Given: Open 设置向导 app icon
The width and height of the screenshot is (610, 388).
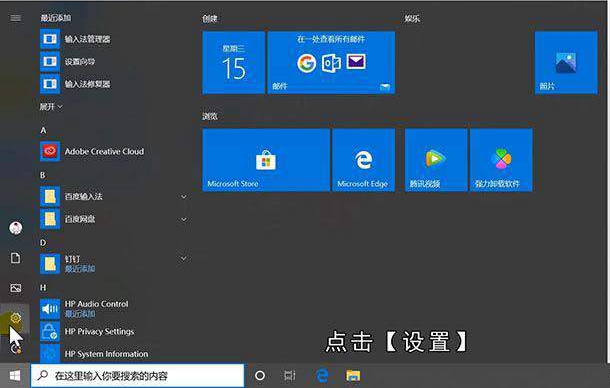Looking at the screenshot, I should (50, 61).
